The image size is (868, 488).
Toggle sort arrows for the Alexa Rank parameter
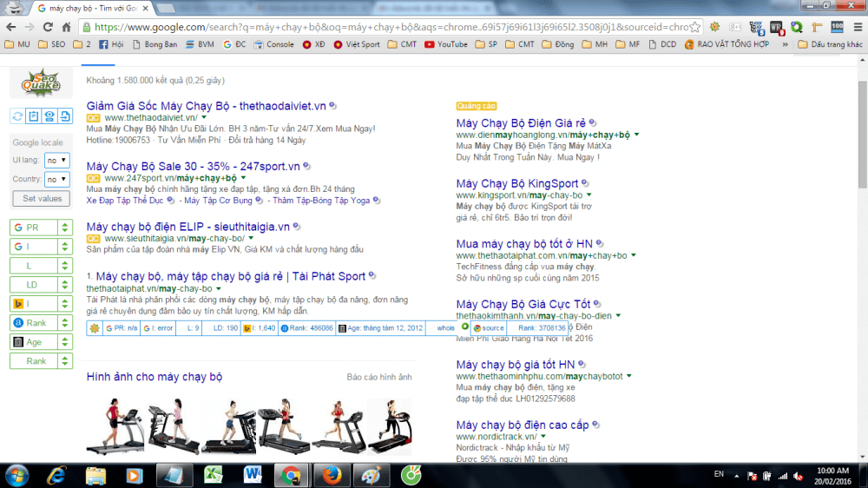(65, 323)
